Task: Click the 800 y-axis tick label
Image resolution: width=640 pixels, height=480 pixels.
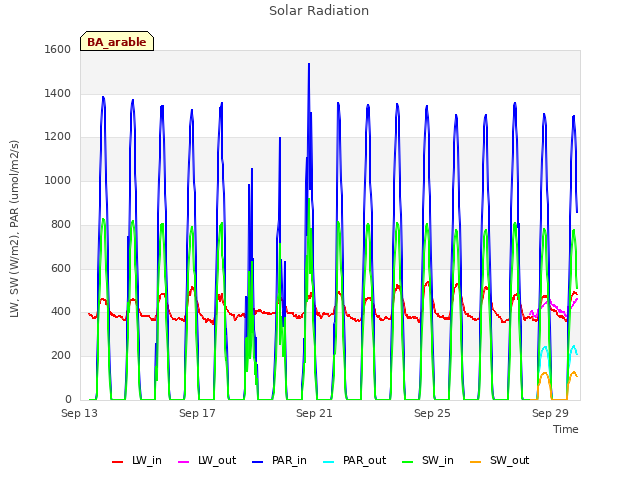Action: (61, 224)
